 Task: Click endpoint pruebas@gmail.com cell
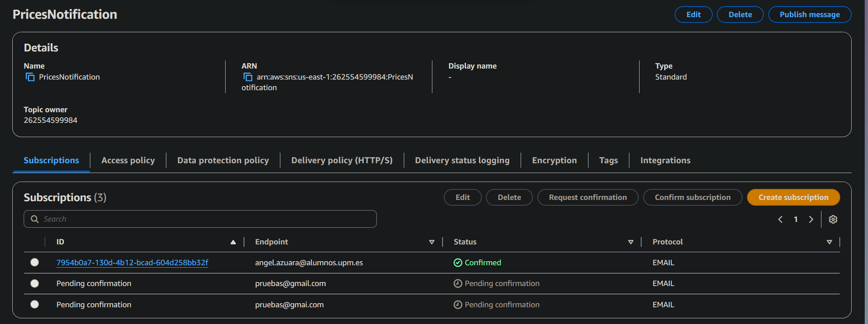pyautogui.click(x=291, y=284)
